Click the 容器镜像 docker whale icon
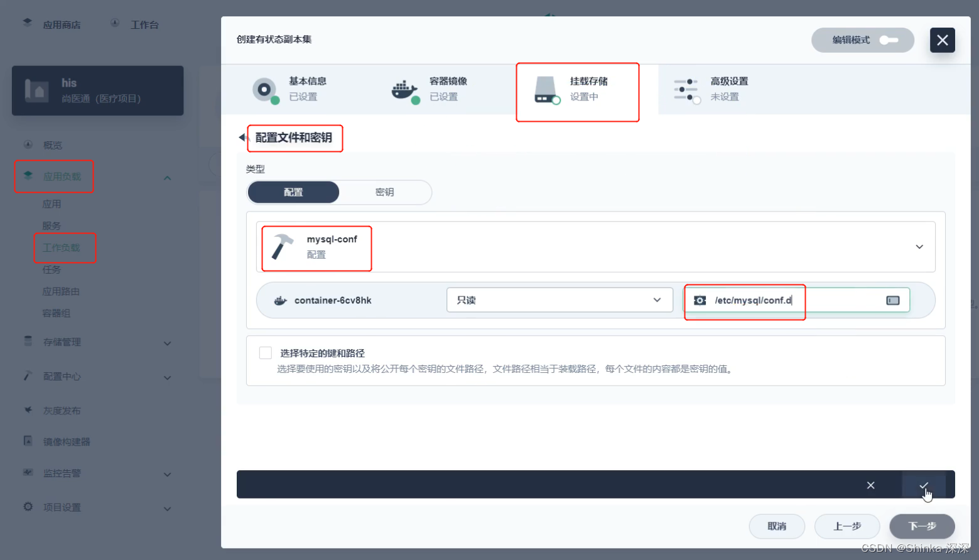 [404, 90]
